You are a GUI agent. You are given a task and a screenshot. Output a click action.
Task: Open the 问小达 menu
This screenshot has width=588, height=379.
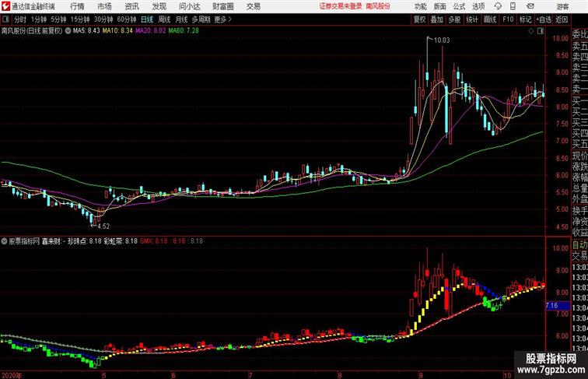click(x=189, y=6)
